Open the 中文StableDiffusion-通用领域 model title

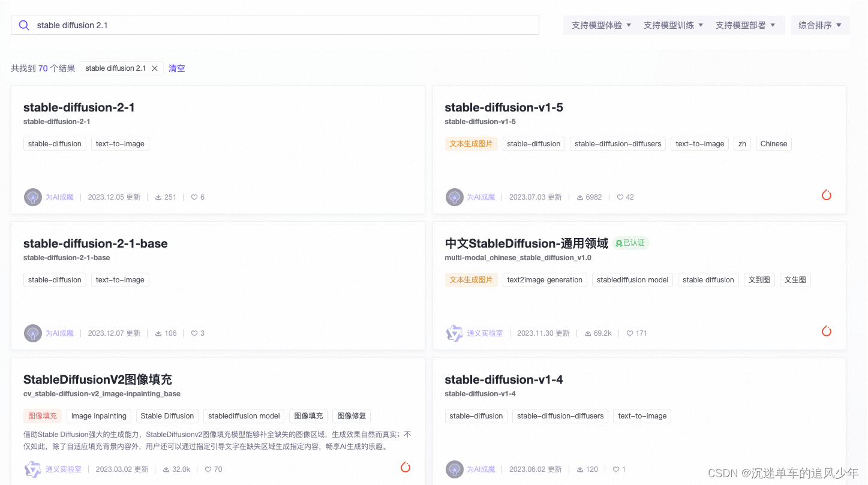point(526,243)
